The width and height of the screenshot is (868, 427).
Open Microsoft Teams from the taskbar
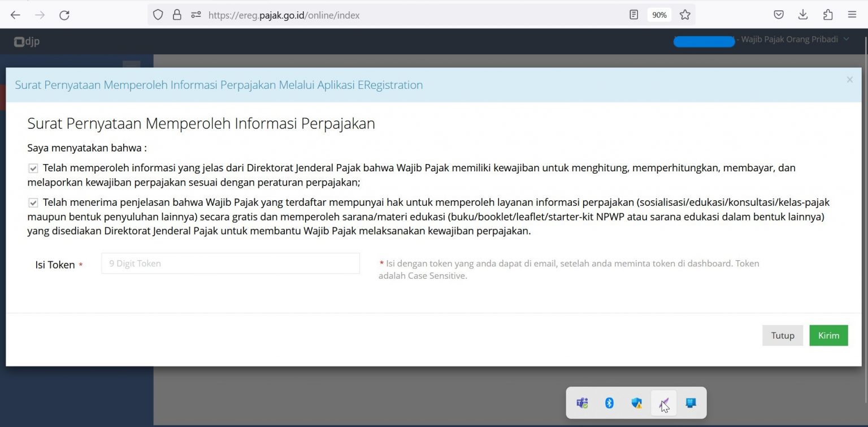pos(581,403)
